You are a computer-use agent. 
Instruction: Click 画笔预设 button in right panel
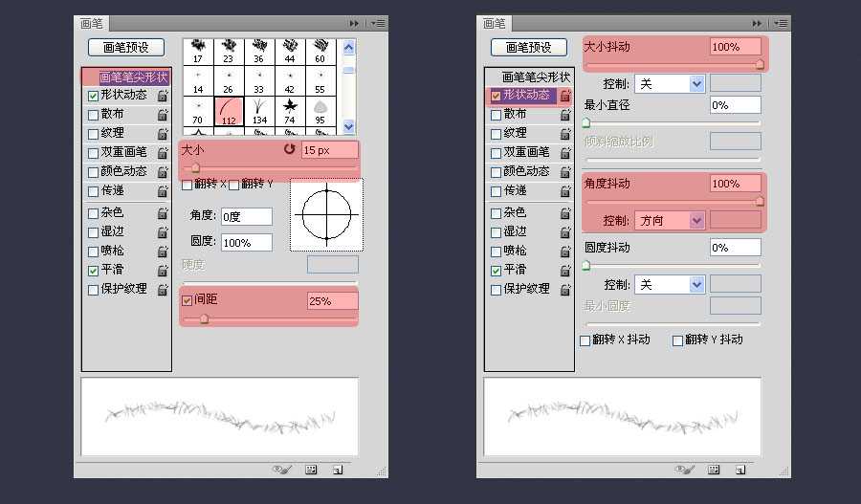529,48
